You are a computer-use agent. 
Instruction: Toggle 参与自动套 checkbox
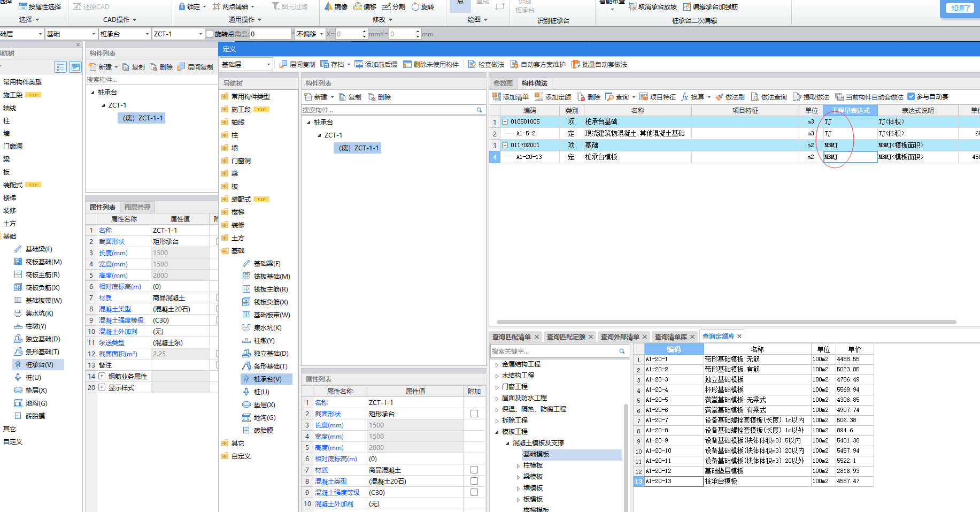911,96
